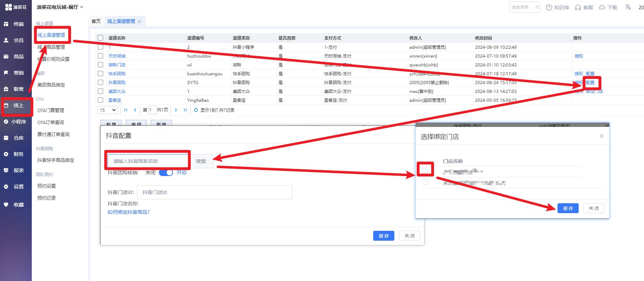This screenshot has height=281, width=644.
Task: Click the 请输入抖音商家名称 input field
Action: 148,161
